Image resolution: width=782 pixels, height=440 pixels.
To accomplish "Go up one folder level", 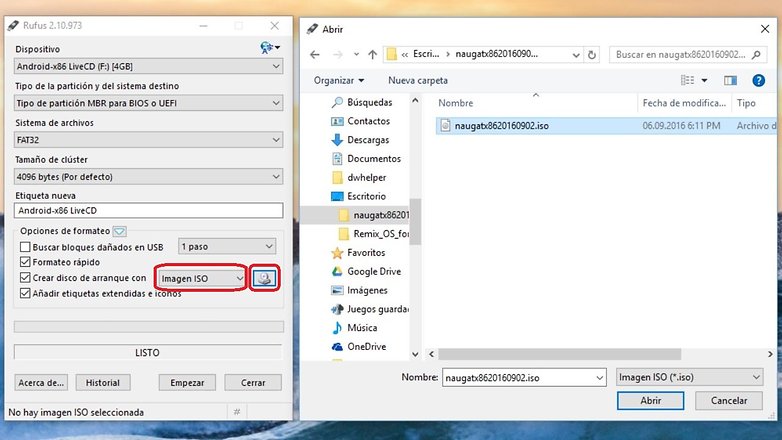I will (372, 54).
